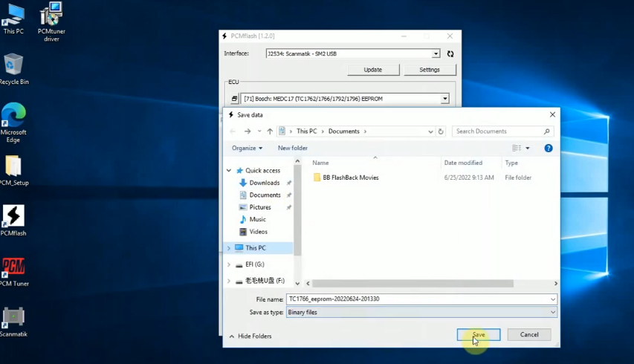This screenshot has height=364, width=634.
Task: Refresh the Documents folder view
Action: click(x=441, y=131)
